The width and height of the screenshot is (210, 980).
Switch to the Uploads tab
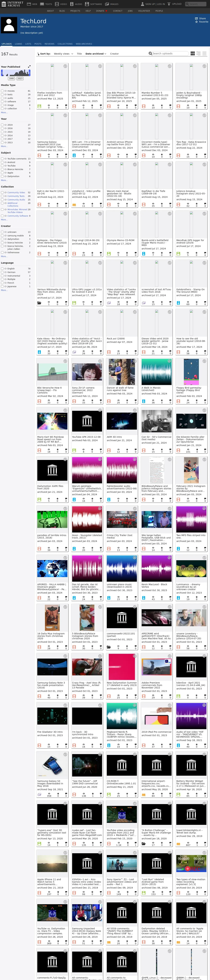click(7, 44)
